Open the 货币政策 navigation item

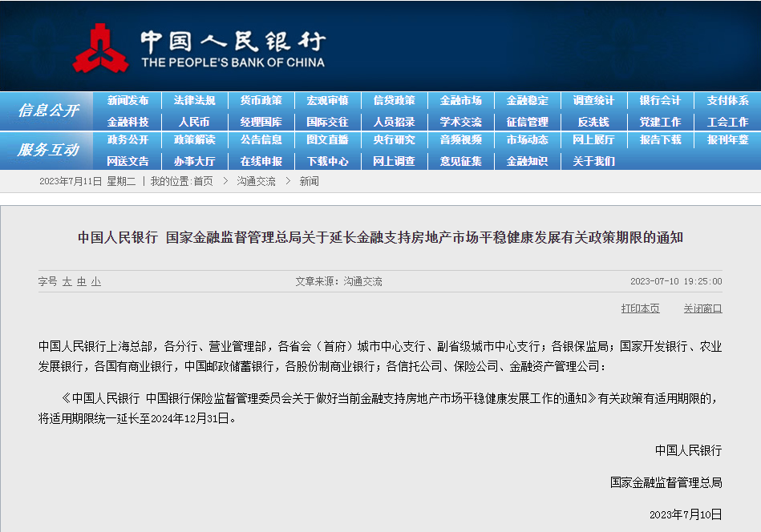pos(261,101)
